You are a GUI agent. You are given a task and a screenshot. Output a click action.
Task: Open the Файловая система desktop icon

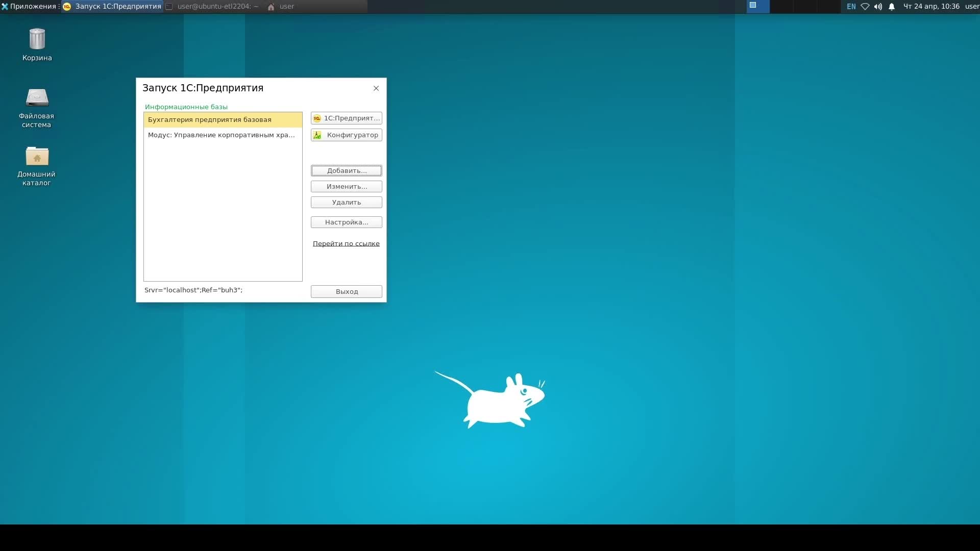(x=37, y=97)
